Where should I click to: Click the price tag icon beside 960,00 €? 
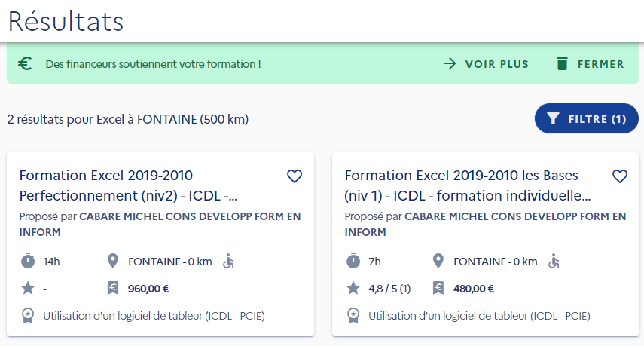113,288
